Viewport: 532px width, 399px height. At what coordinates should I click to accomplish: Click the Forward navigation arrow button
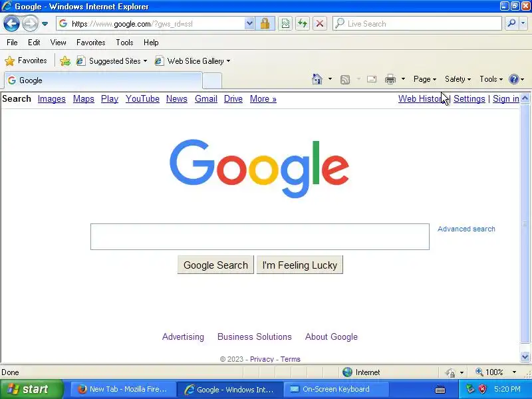coord(30,24)
